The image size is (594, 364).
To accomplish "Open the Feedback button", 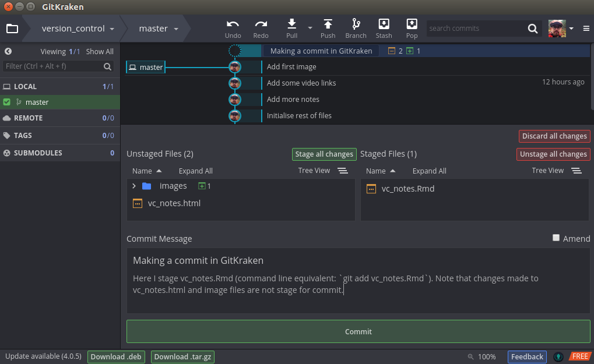I will click(x=527, y=357).
